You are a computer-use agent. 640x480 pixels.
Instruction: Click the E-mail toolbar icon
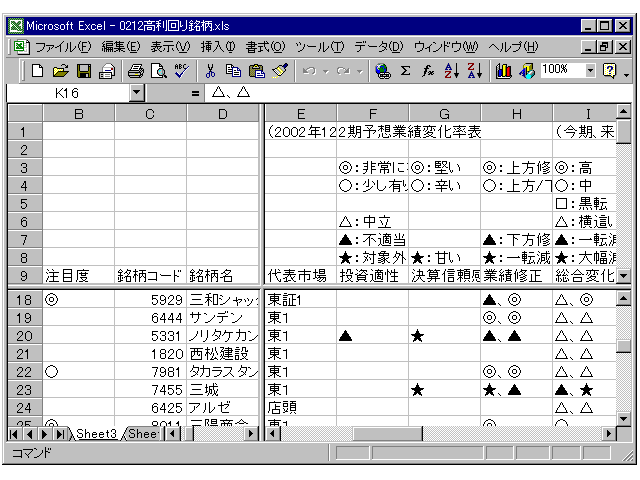107,71
